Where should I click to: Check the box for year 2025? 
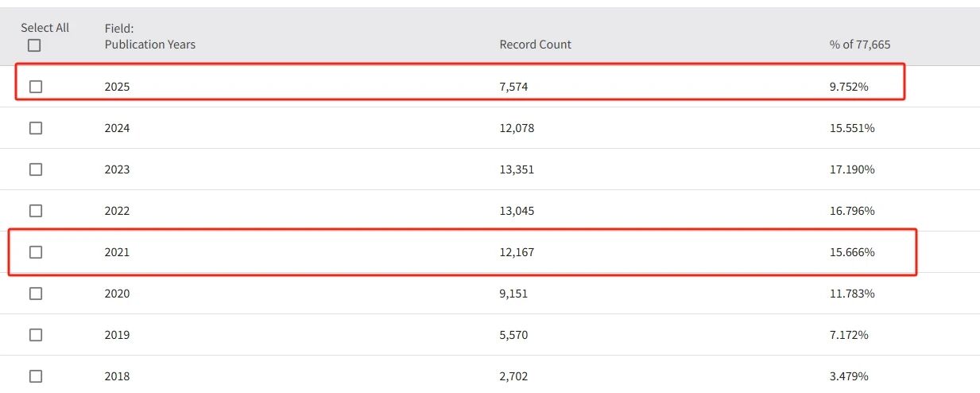[x=36, y=87]
